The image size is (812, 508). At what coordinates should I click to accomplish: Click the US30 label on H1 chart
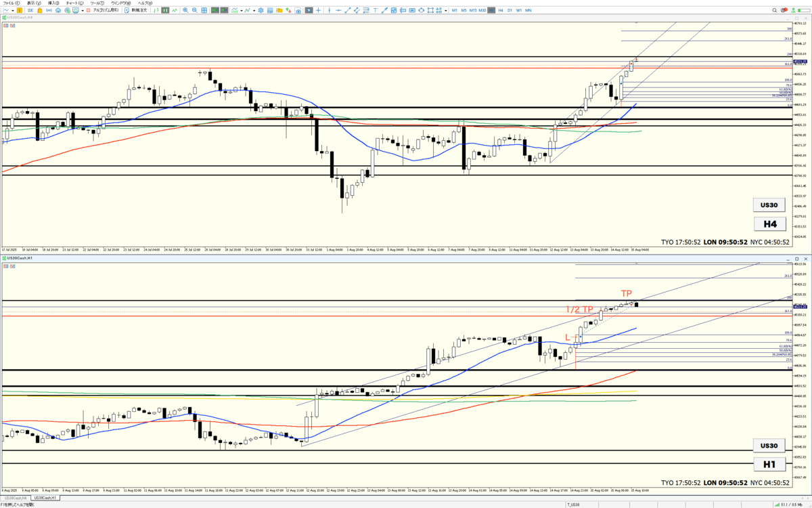769,446
